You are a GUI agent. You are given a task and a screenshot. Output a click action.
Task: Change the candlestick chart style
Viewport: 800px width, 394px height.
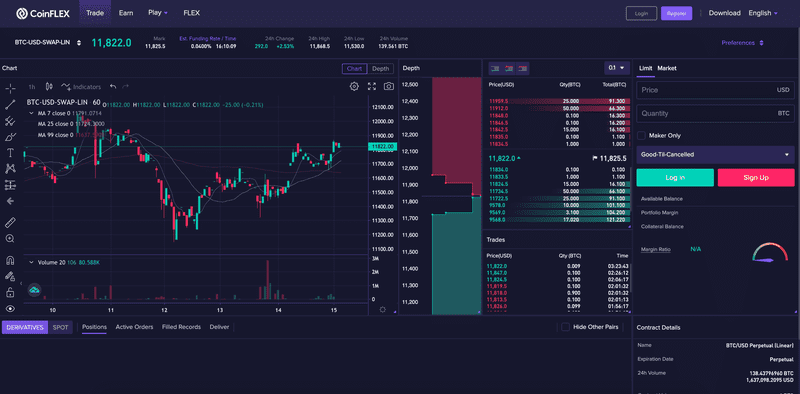(x=49, y=87)
